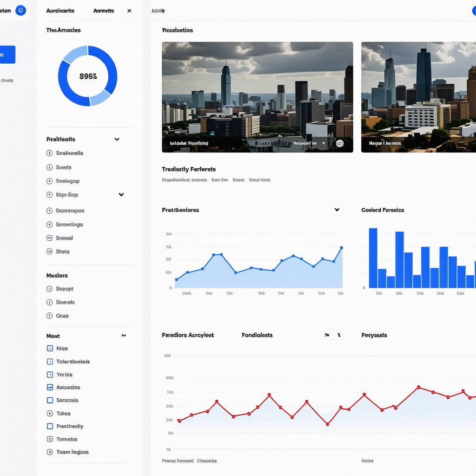This screenshot has height=476, width=476.
Task: Click the circular icon on first photo
Action: (x=340, y=143)
